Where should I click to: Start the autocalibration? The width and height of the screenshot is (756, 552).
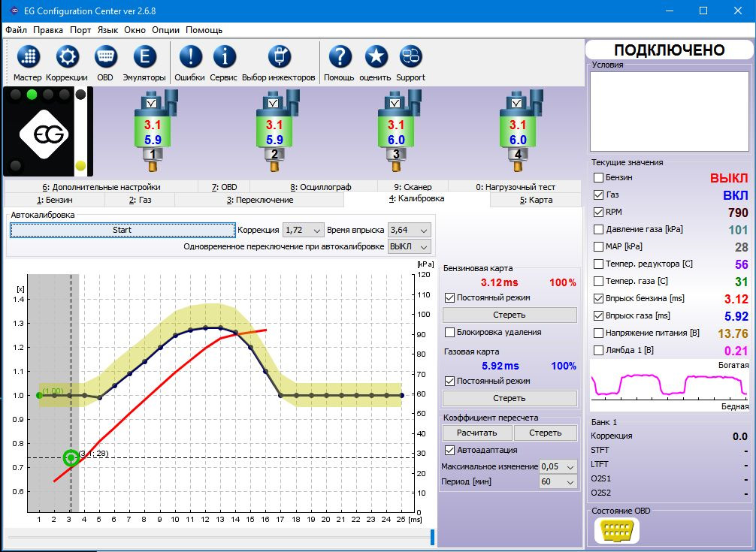click(122, 231)
